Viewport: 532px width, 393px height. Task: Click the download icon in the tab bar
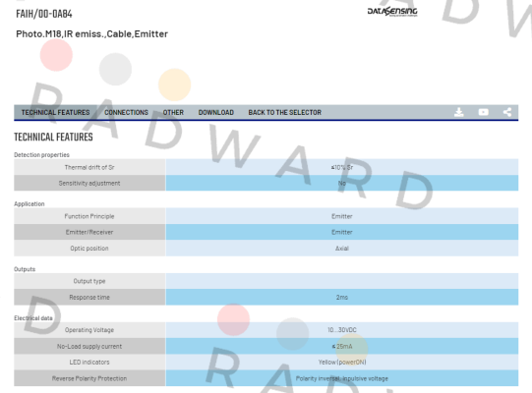[458, 112]
